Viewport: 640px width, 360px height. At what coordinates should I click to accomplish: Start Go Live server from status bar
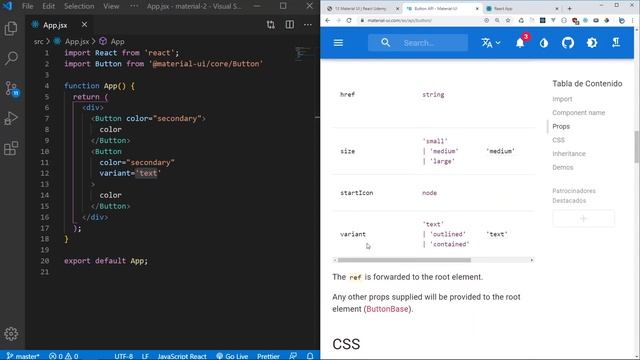click(x=232, y=356)
